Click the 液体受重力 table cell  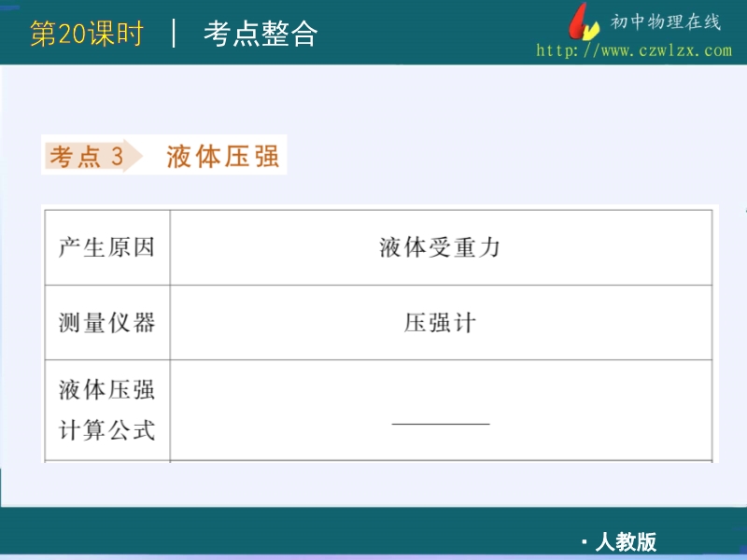pyautogui.click(x=441, y=247)
